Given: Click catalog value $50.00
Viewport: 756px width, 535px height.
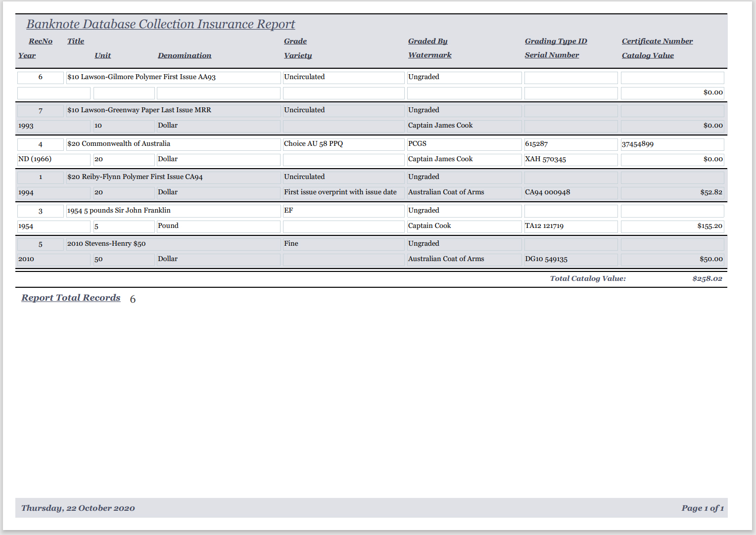Looking at the screenshot, I should click(x=672, y=259).
